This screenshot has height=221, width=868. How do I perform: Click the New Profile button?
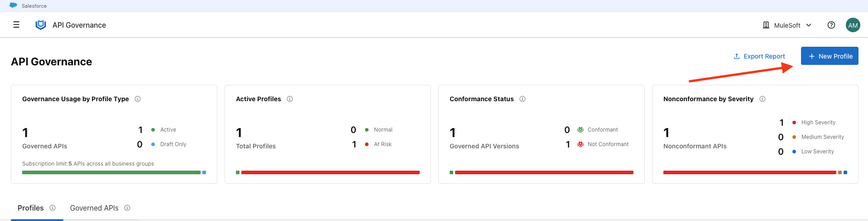[829, 56]
